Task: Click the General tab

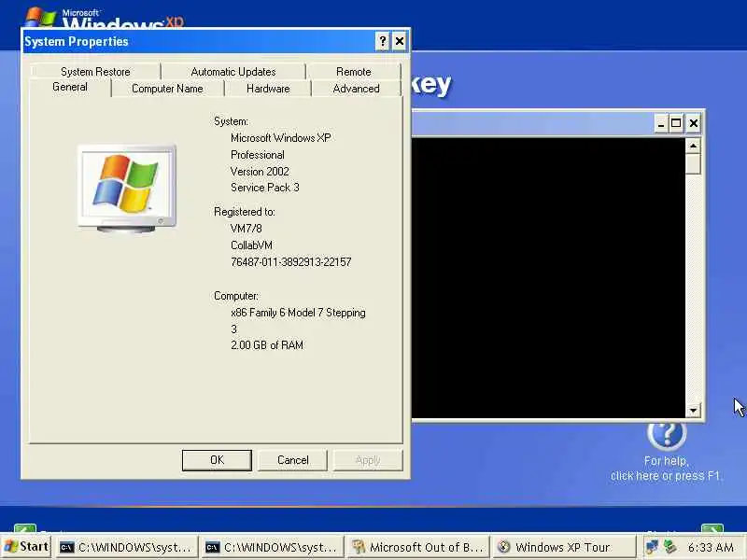Action: 70,87
